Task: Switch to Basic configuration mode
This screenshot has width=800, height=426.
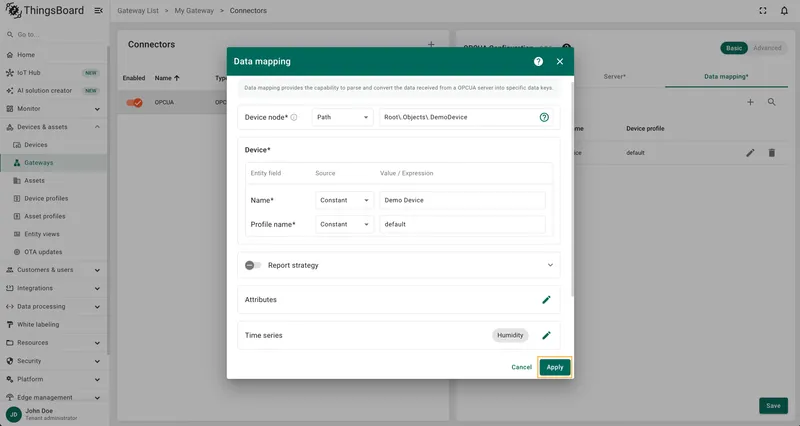Action: coord(734,48)
